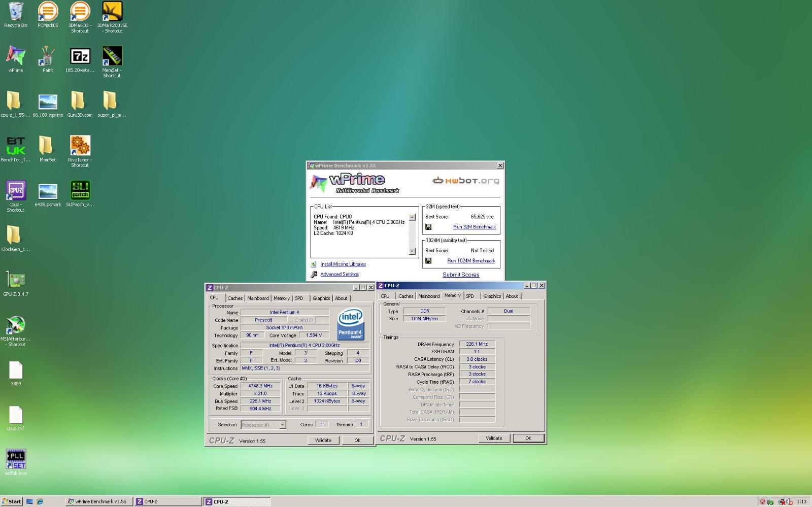
Task: Select the MemSet shortcut icon
Action: (x=112, y=61)
